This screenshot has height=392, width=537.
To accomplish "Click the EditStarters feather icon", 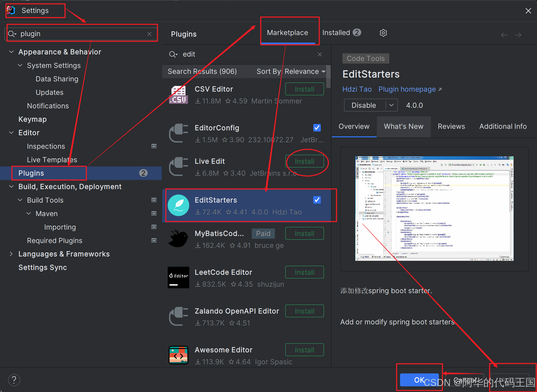I will pyautogui.click(x=178, y=205).
